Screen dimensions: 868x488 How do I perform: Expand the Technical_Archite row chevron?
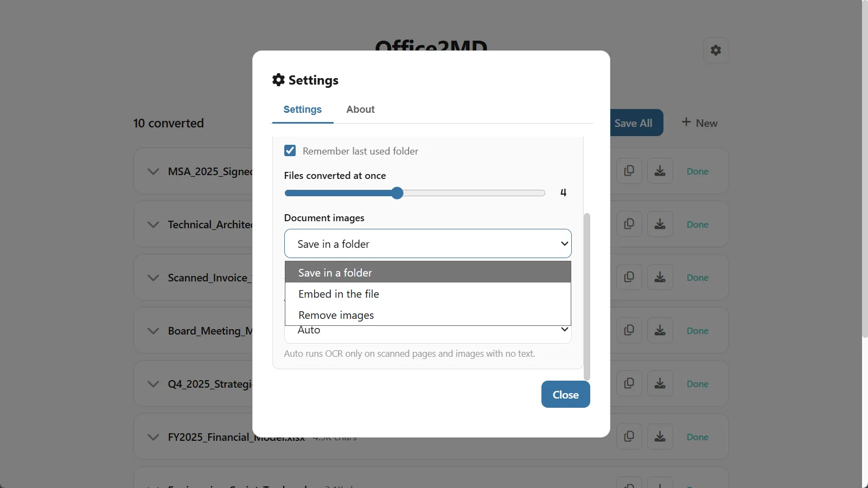154,225
